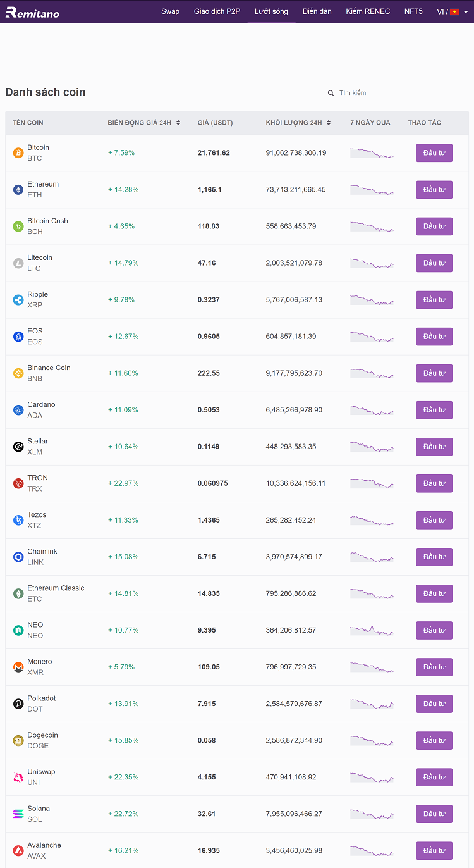This screenshot has height=868, width=474.
Task: Sort by 24h volume column
Action: (x=329, y=123)
